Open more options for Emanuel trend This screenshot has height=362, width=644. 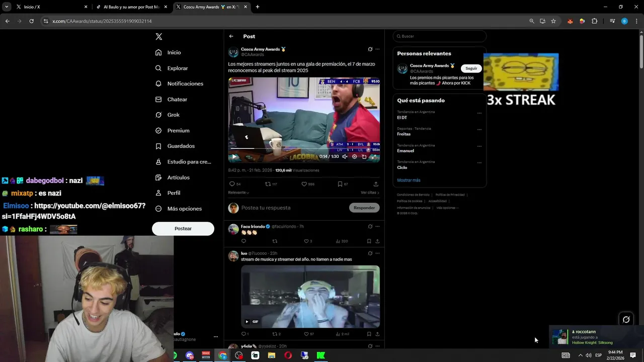[x=479, y=146]
